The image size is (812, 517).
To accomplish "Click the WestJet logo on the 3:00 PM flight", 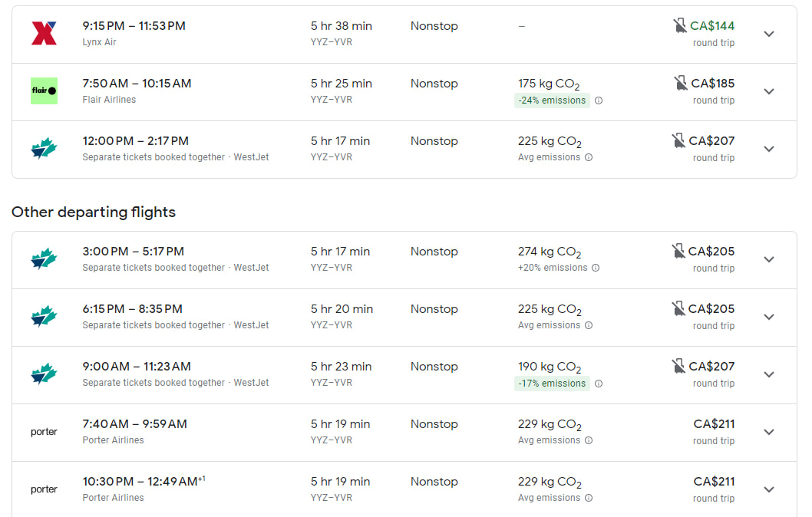I will [x=44, y=258].
